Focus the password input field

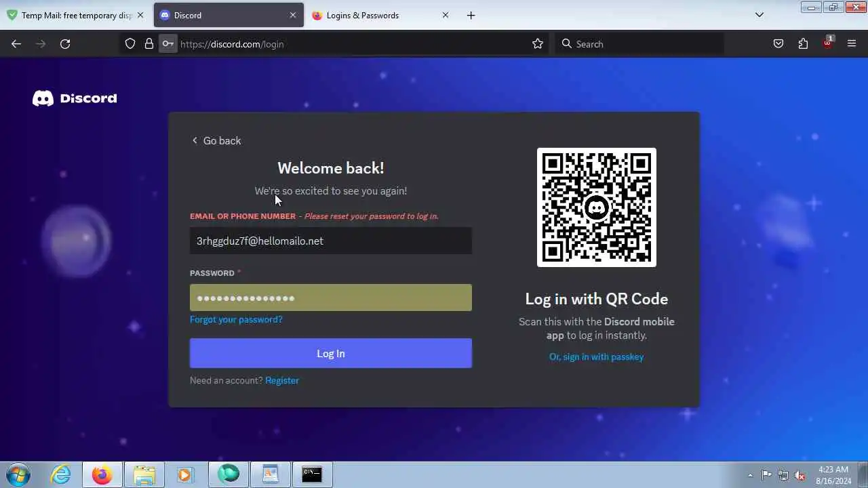331,298
